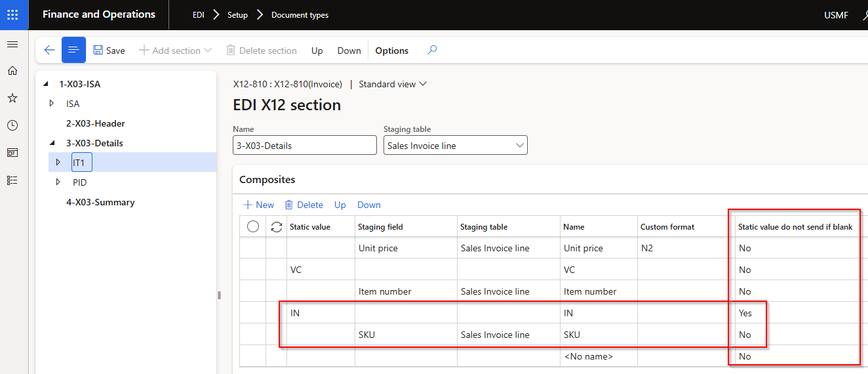Click the back arrow button
The image size is (868, 374).
[49, 51]
